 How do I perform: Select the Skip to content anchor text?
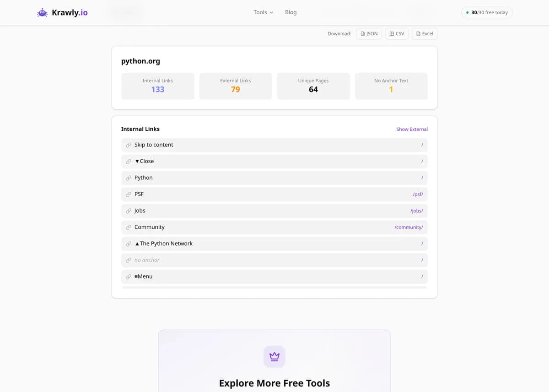[x=154, y=145]
